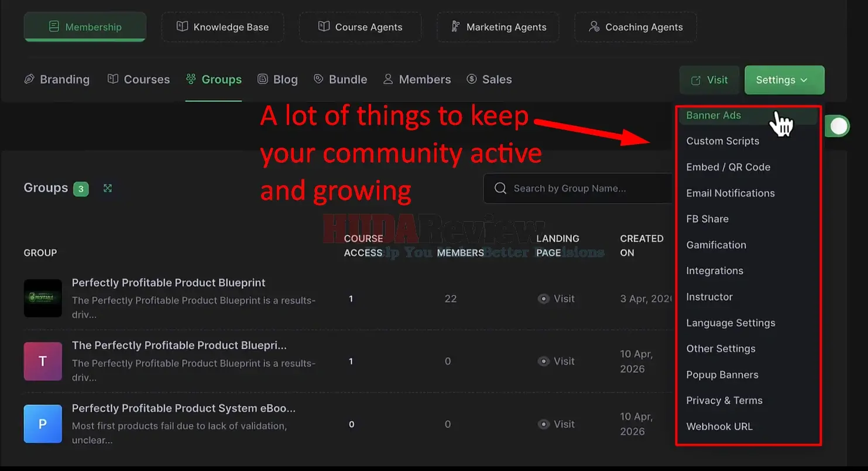Screen dimensions: 868x471
Task: Click the external-link icon on Visit button
Action: click(696, 81)
